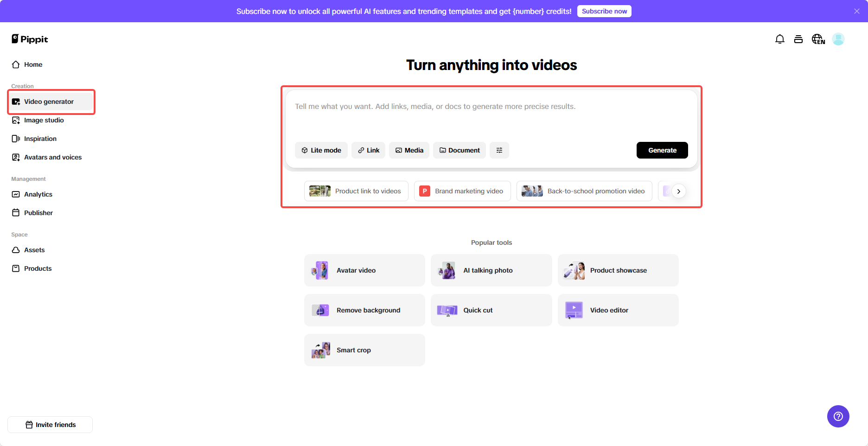
Task: Show more suggestions with right arrow
Action: [x=679, y=191]
